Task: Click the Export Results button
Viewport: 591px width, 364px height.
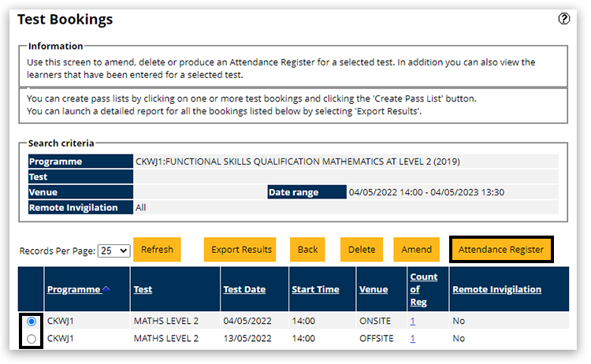Action: (x=241, y=250)
